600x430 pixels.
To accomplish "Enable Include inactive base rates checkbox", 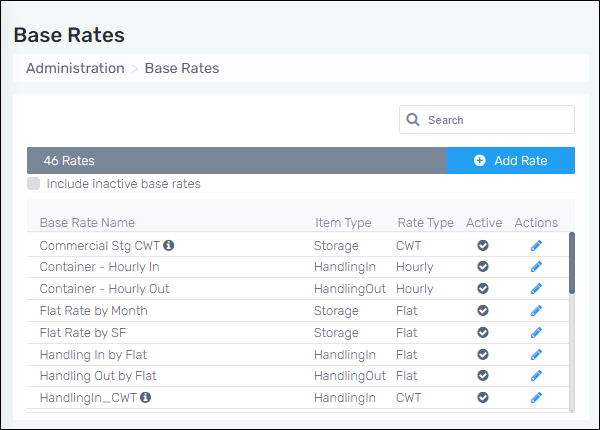I will [34, 184].
